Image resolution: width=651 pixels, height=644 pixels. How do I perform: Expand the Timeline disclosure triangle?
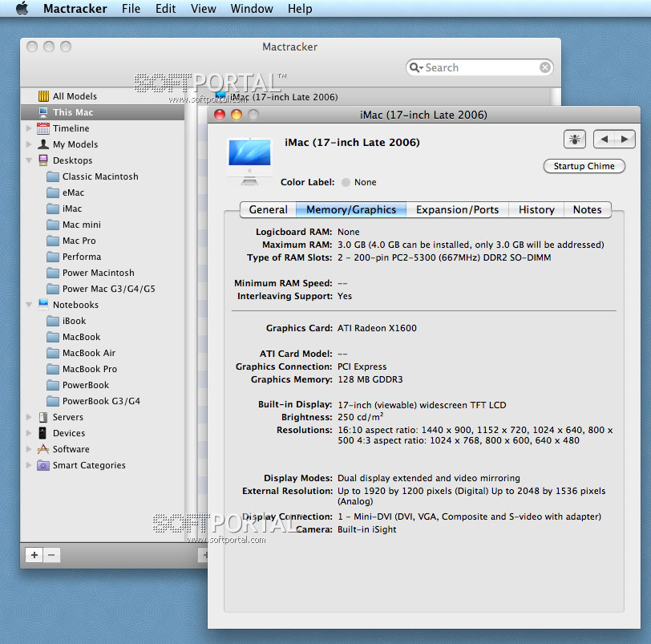29,128
